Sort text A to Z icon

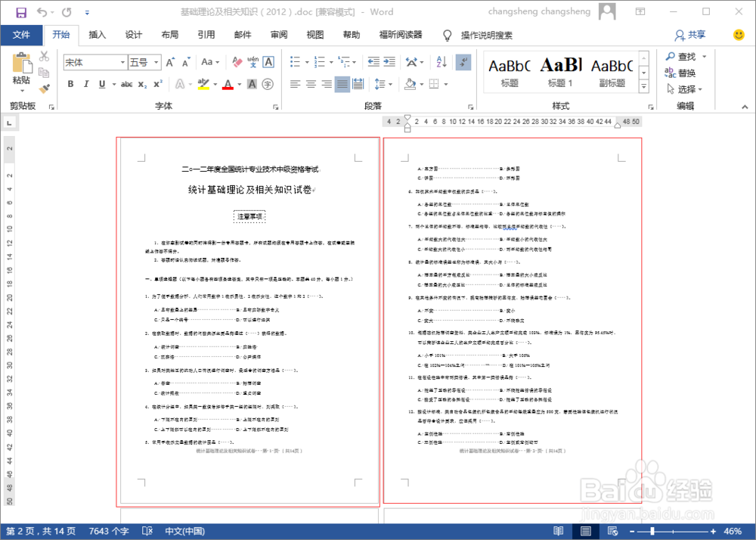tap(442, 62)
